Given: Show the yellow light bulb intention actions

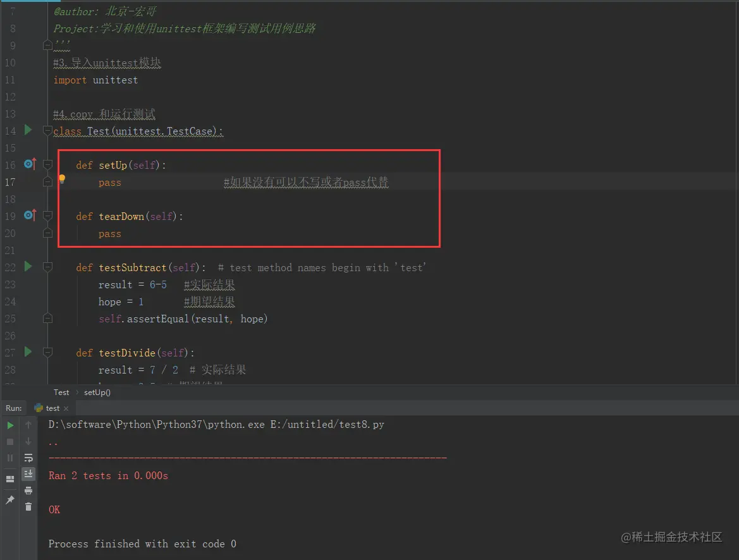Looking at the screenshot, I should click(62, 179).
